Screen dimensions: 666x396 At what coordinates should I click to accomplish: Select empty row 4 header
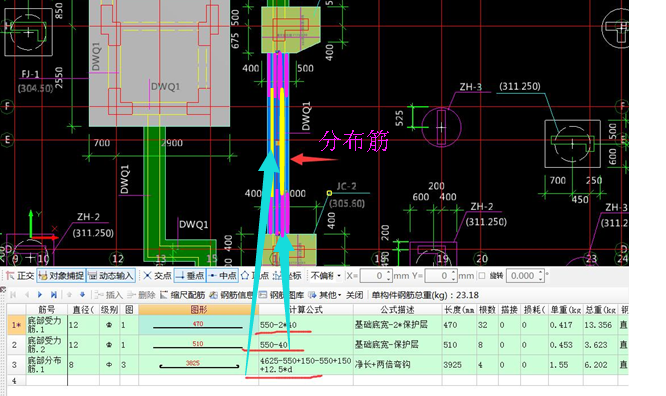(16, 380)
